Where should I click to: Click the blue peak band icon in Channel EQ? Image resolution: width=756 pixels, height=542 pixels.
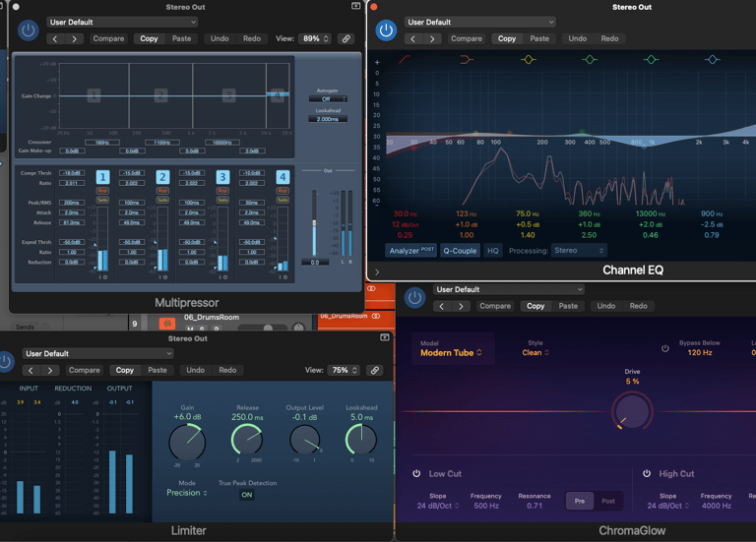pos(712,60)
